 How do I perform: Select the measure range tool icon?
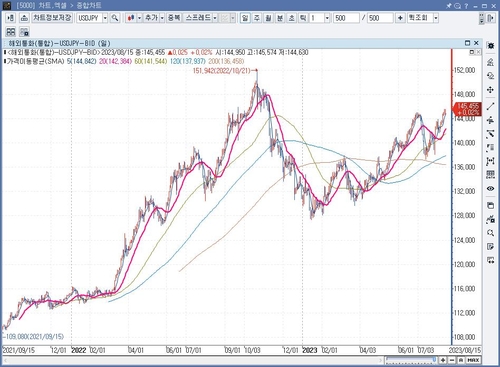(x=491, y=161)
